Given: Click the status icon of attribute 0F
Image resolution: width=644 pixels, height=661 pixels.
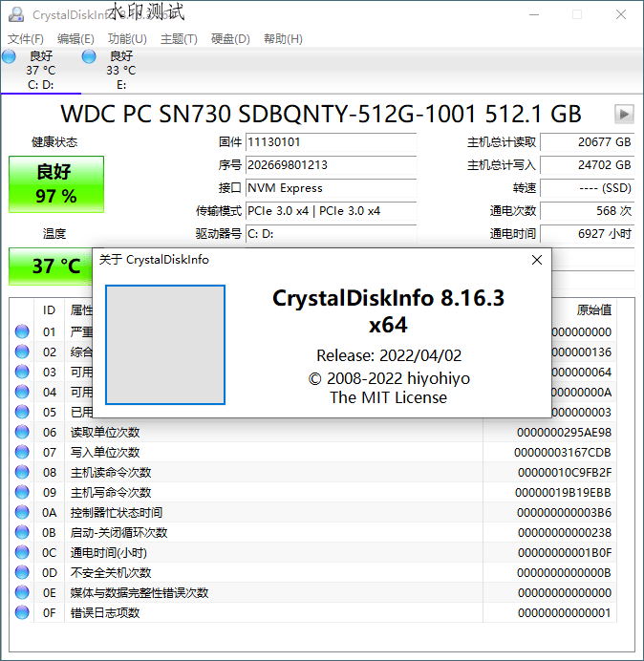Looking at the screenshot, I should (x=22, y=613).
